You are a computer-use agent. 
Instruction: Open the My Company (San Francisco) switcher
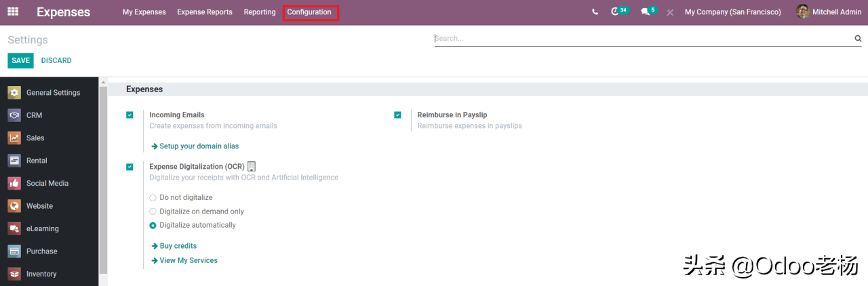point(732,12)
